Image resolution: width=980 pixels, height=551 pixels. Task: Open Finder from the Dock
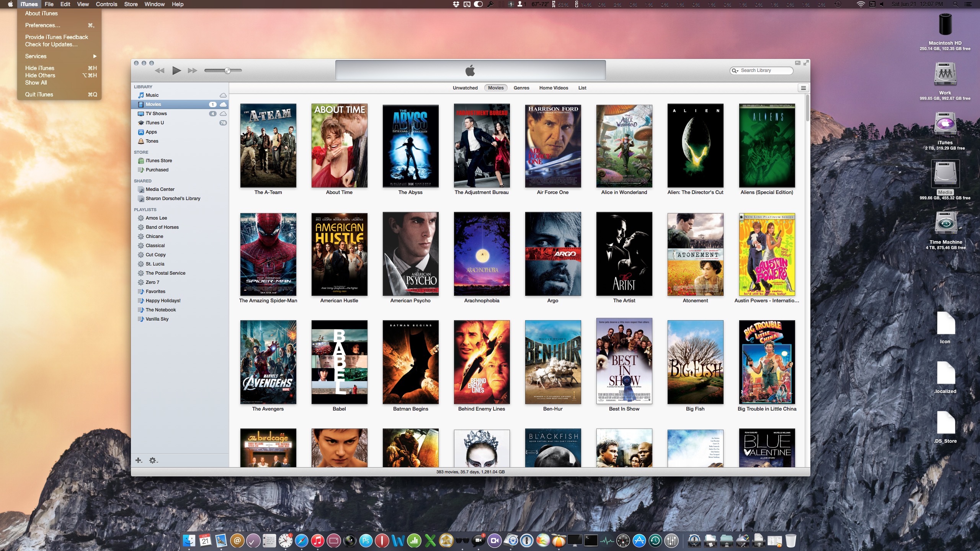pos(189,541)
